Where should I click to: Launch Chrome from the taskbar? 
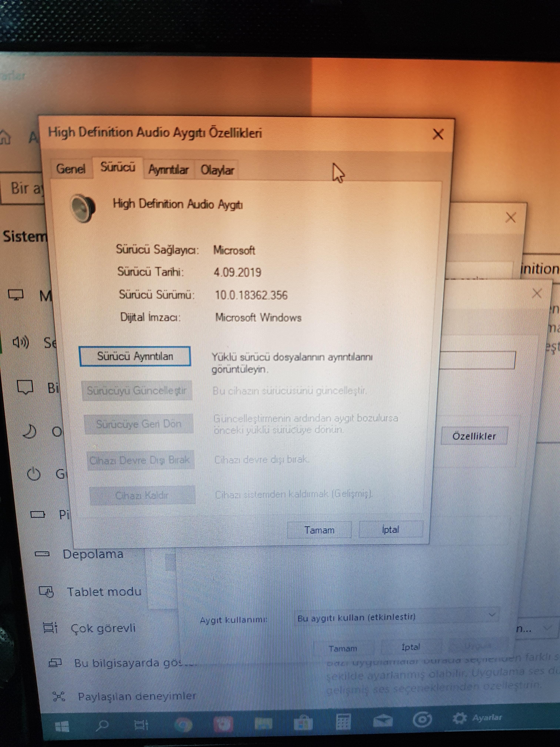183,724
